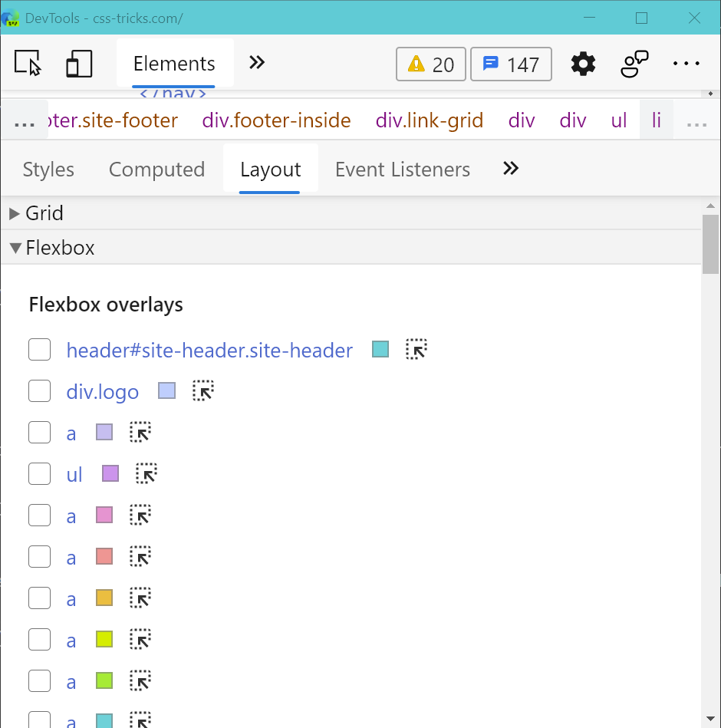Open DevTools settings gear
The height and width of the screenshot is (728, 721).
pyautogui.click(x=583, y=64)
